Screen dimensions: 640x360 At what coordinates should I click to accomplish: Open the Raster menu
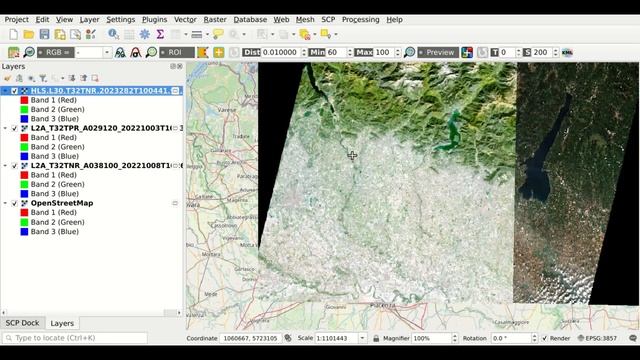pyautogui.click(x=215, y=20)
